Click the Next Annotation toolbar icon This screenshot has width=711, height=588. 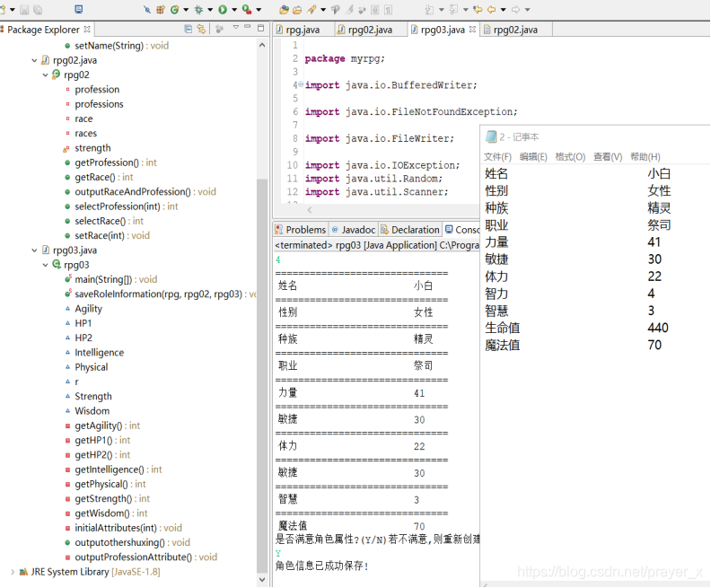click(x=429, y=10)
